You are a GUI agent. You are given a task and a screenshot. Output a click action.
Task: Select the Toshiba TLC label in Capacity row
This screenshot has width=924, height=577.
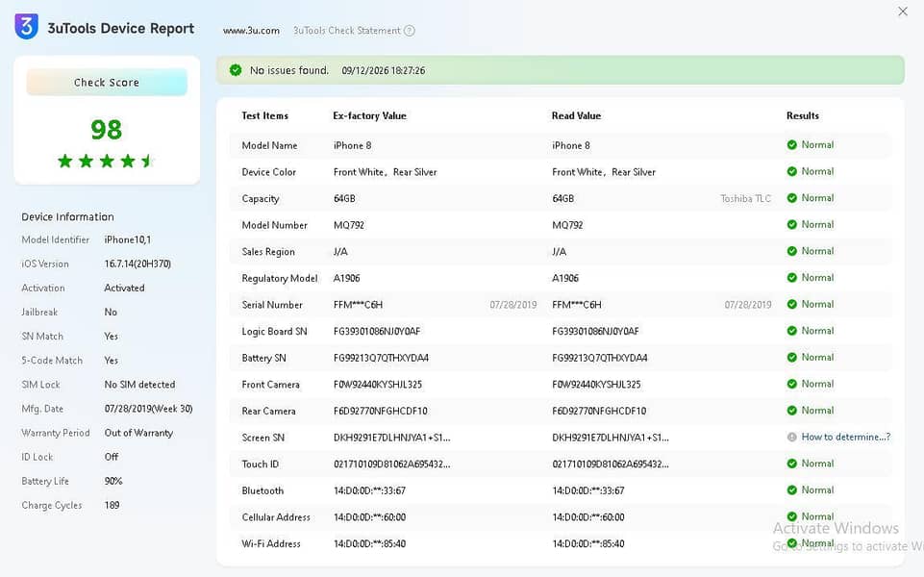click(x=745, y=199)
